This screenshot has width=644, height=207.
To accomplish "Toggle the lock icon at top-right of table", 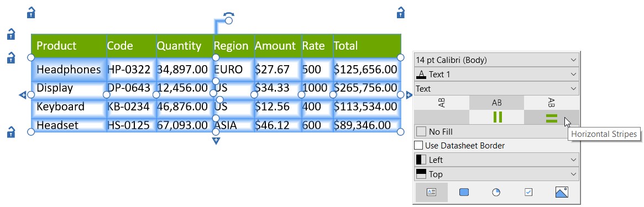I will click(x=400, y=13).
